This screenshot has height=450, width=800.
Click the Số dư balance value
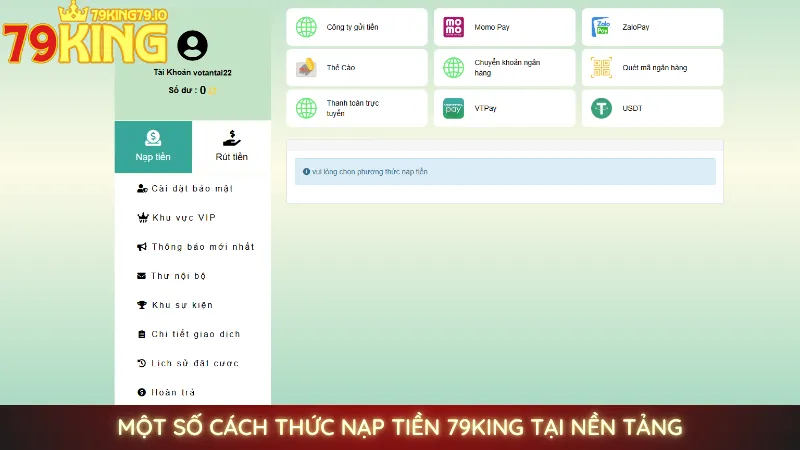203,90
